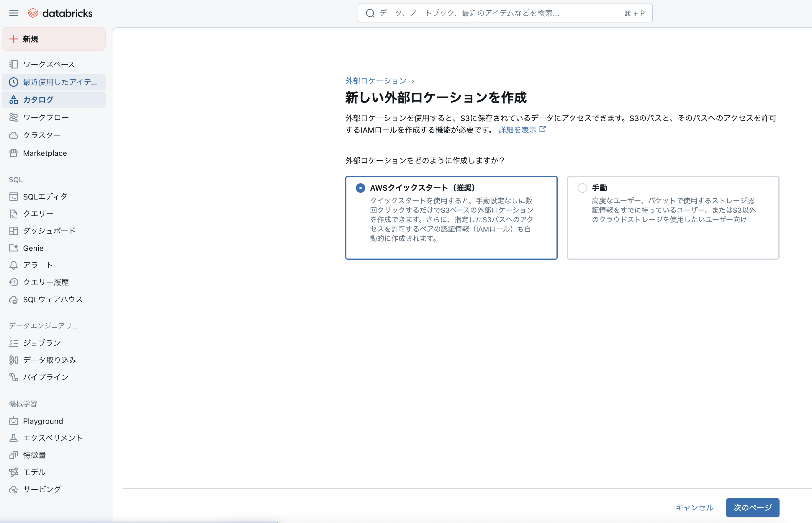Open the Playground robot icon
This screenshot has height=523, width=812.
point(14,421)
